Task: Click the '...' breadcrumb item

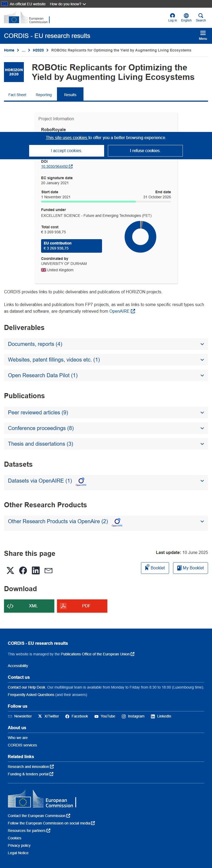Action: pyautogui.click(x=24, y=50)
